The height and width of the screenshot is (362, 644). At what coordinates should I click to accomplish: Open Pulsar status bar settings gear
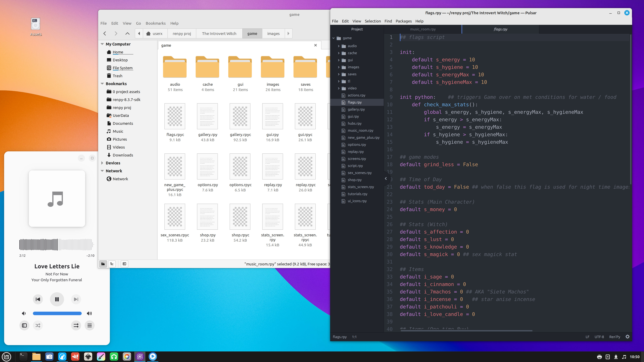627,337
